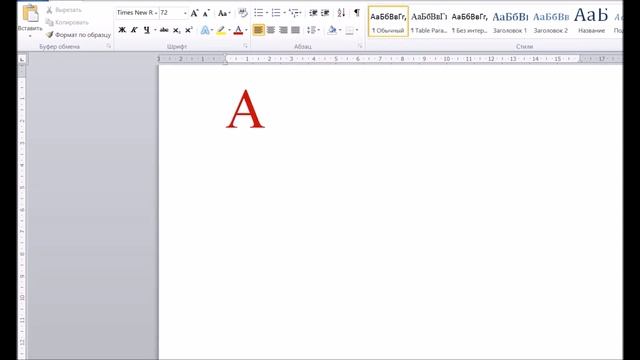Select center text alignment
The width and height of the screenshot is (640, 360).
pyautogui.click(x=271, y=30)
